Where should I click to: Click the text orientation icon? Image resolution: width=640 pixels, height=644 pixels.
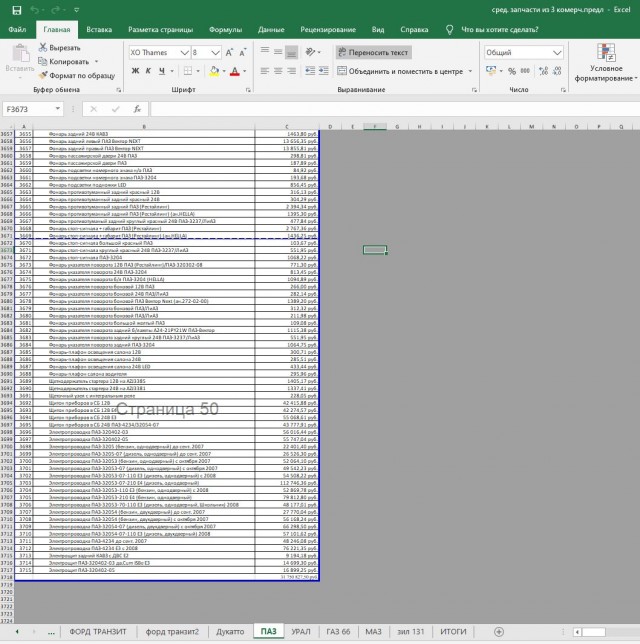tap(310, 52)
